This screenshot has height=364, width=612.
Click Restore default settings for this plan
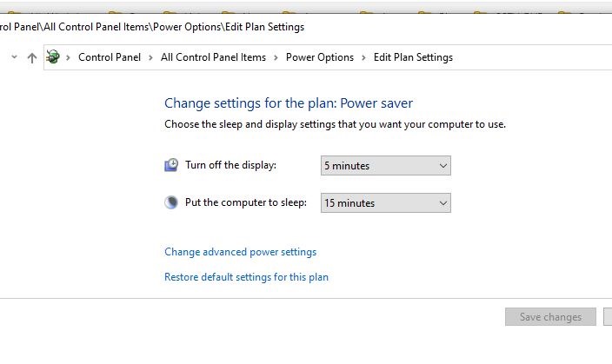tap(246, 277)
